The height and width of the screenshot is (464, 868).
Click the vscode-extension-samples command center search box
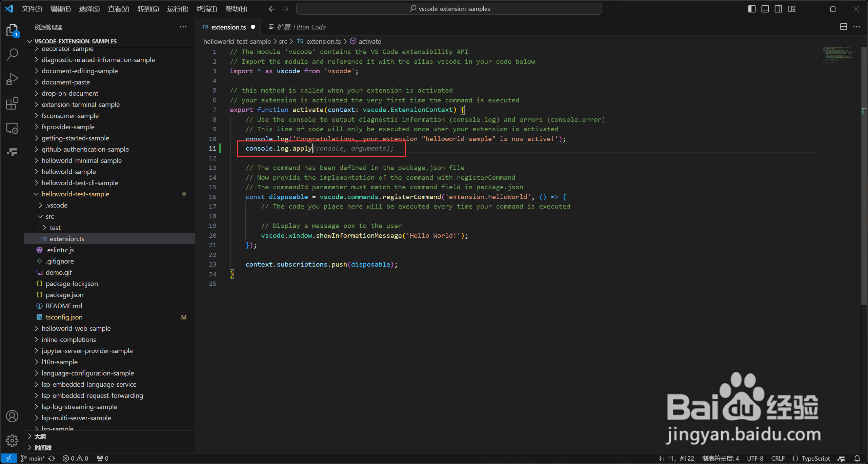(x=449, y=9)
